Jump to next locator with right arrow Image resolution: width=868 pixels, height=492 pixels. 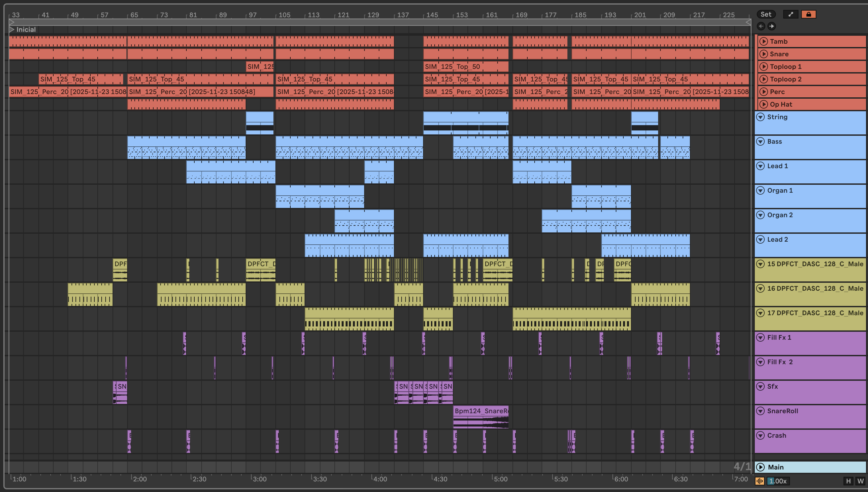point(771,26)
